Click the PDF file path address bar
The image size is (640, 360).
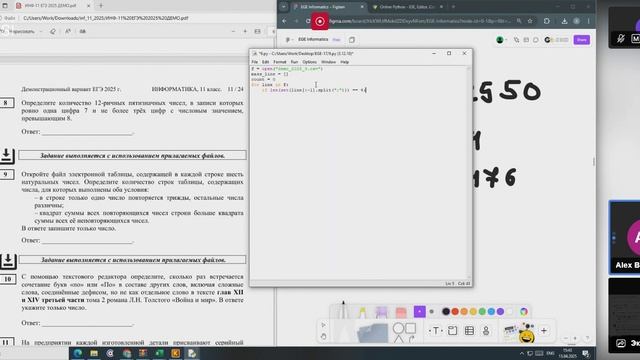(x=106, y=18)
